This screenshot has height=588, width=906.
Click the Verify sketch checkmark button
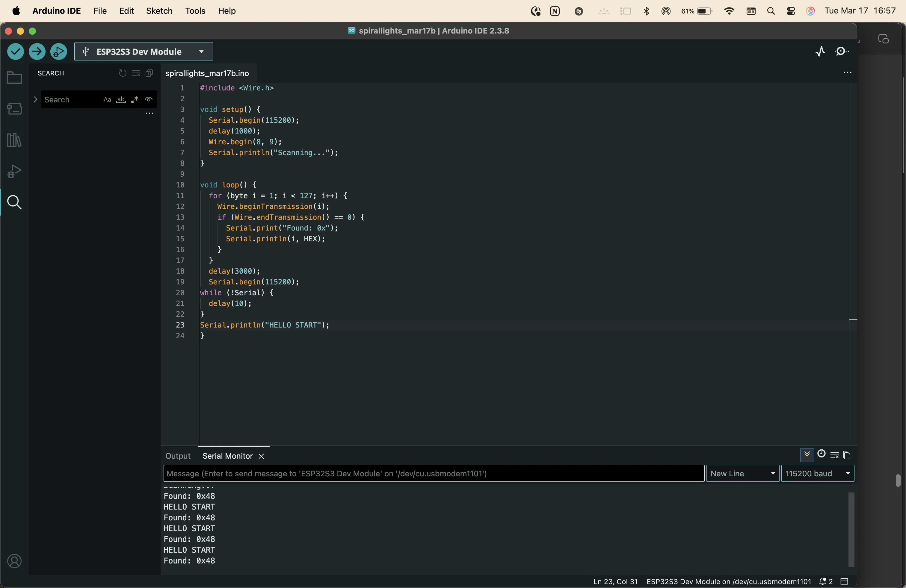click(x=15, y=51)
